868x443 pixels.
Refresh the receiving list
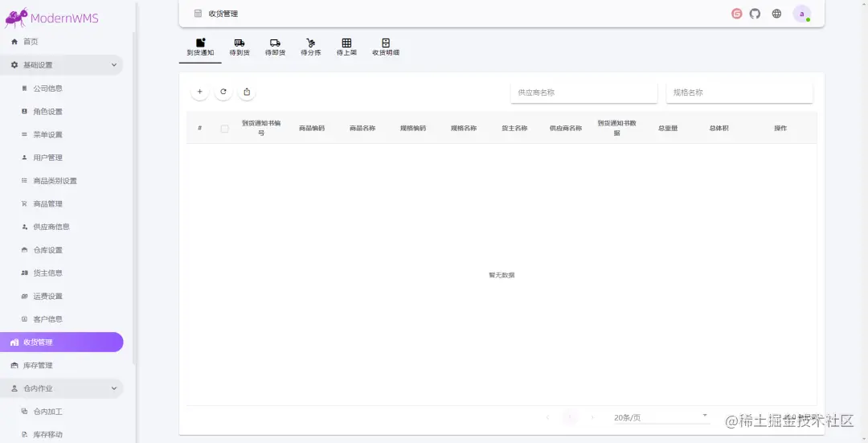pos(223,92)
